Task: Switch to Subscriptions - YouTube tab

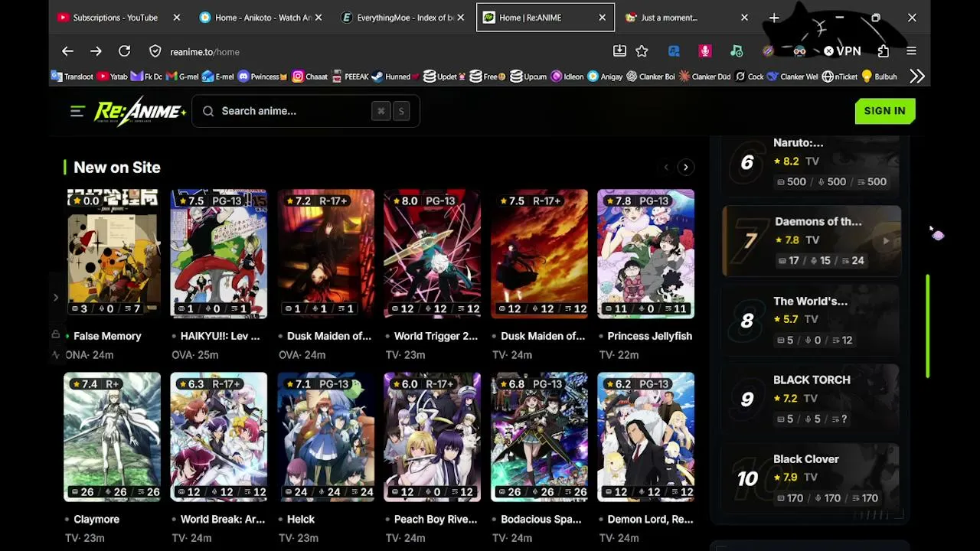Action: point(115,18)
